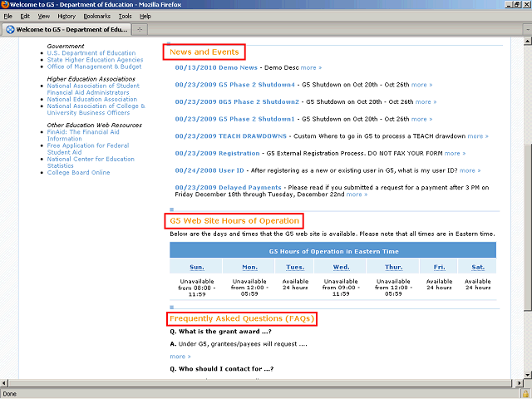The image size is (532, 399).
Task: Click the new tab button
Action: pos(140,30)
